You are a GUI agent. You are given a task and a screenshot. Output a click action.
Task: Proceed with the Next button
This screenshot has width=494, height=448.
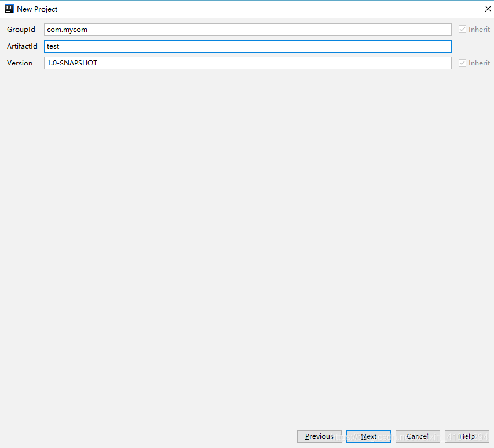click(x=368, y=436)
